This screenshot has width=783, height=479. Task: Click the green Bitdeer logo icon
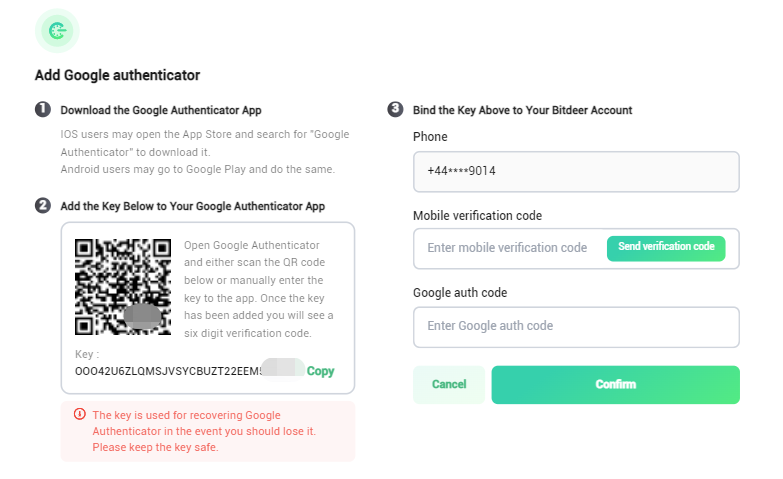click(x=57, y=31)
